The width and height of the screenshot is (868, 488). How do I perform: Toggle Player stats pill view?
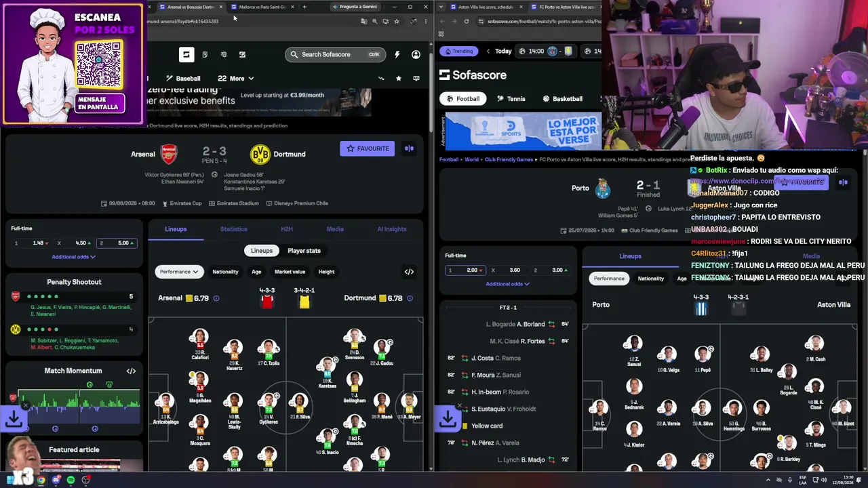304,251
